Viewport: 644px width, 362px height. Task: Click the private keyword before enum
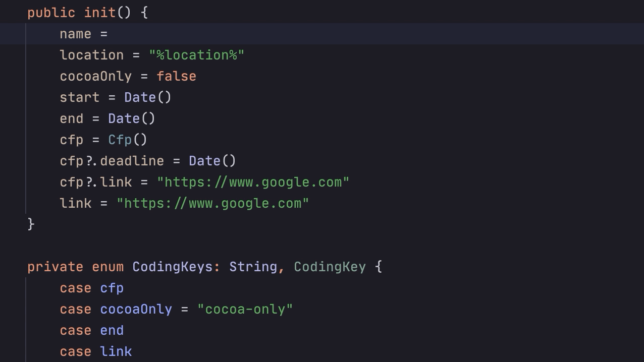pyautogui.click(x=55, y=267)
